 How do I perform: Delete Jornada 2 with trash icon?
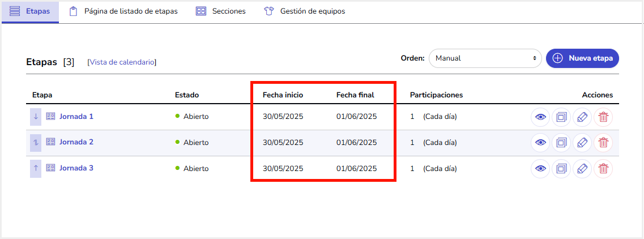tap(603, 143)
